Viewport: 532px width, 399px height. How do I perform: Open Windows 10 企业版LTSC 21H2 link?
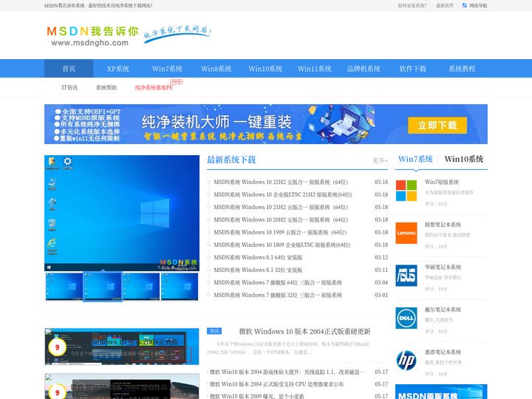pyautogui.click(x=282, y=195)
